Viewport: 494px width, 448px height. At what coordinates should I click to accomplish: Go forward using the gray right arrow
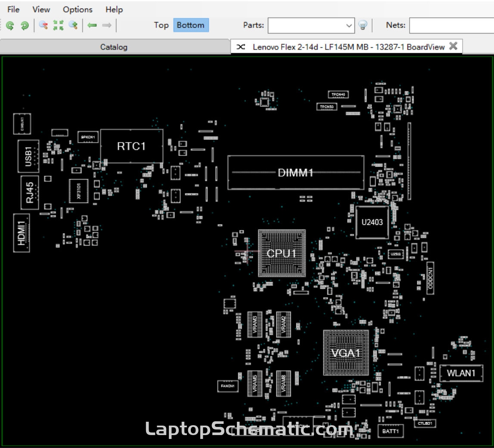107,25
